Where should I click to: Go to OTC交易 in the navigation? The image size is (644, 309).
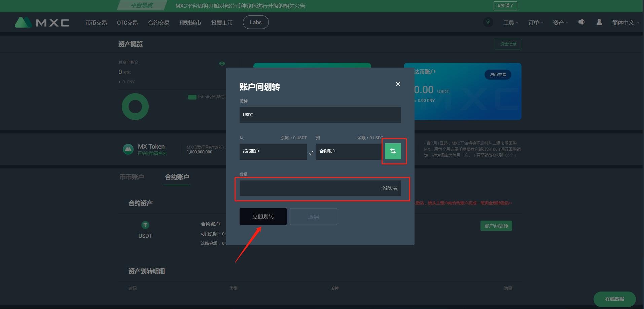(x=128, y=23)
